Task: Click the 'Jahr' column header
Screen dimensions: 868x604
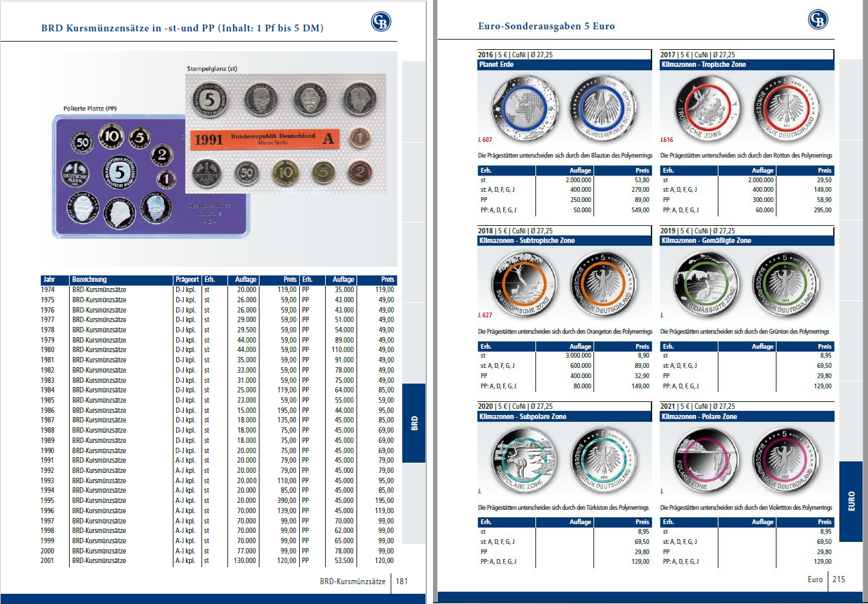Action: 48,280
